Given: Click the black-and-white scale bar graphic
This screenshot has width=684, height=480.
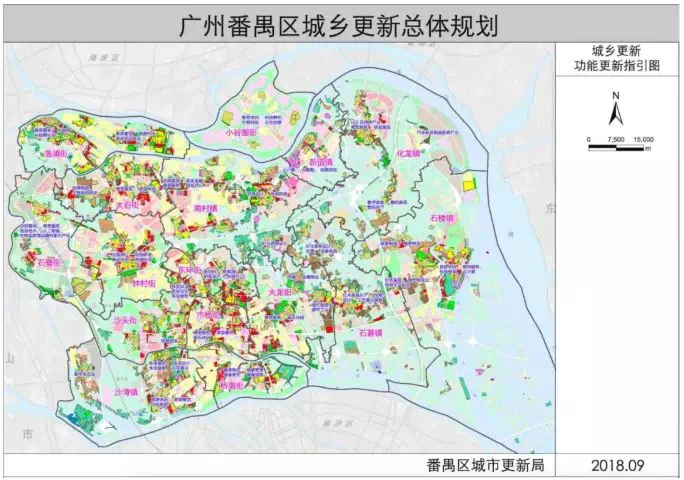Looking at the screenshot, I should [x=616, y=148].
